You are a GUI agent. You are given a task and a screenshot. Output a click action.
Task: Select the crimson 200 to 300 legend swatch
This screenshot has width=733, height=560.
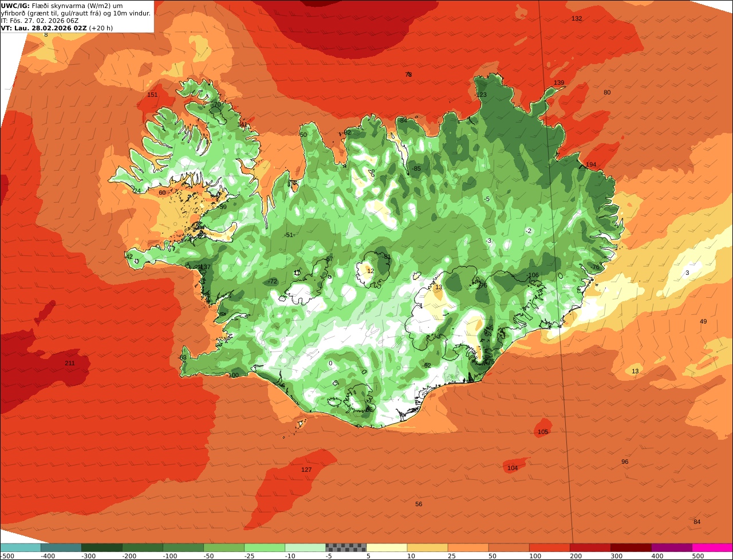click(590, 547)
